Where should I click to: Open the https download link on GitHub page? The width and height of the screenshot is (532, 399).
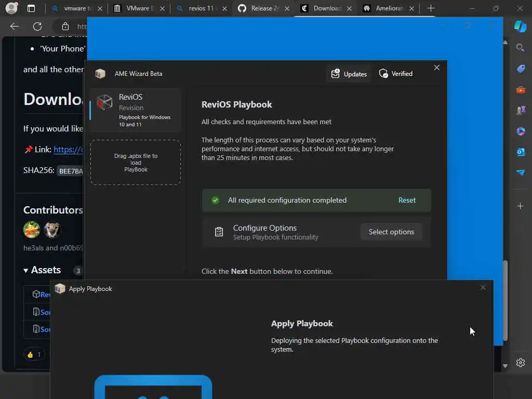[68, 149]
